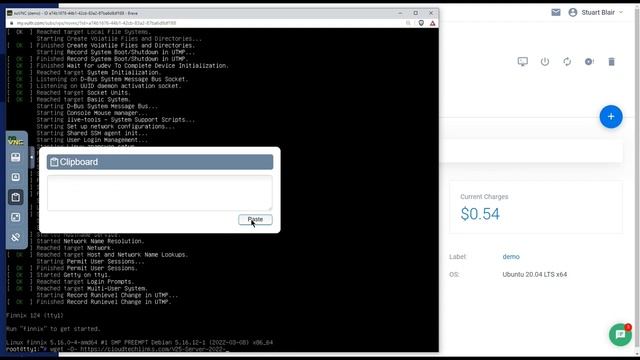Click the warning triangle icon in address bar

click(432, 23)
